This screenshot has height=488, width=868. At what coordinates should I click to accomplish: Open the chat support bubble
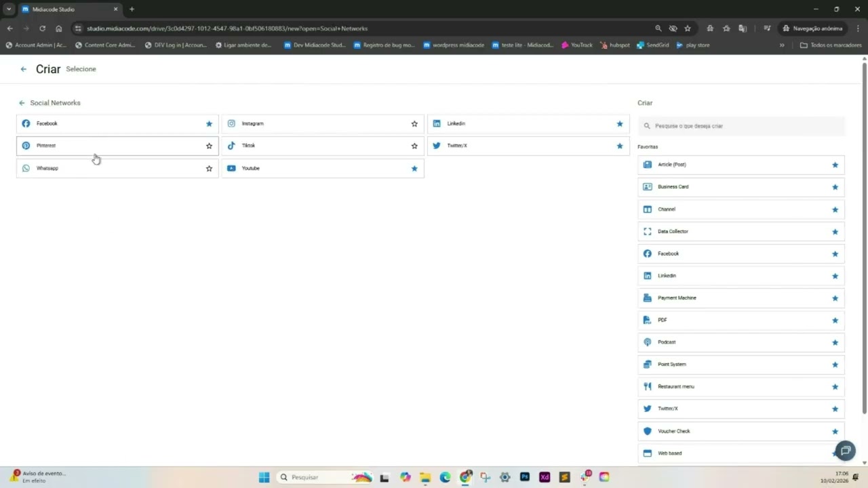pyautogui.click(x=845, y=450)
